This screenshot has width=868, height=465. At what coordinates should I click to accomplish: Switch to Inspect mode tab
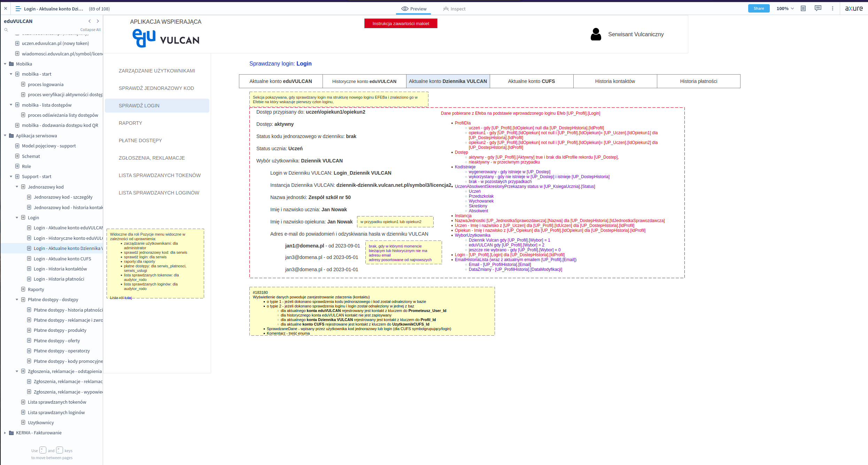tap(454, 9)
